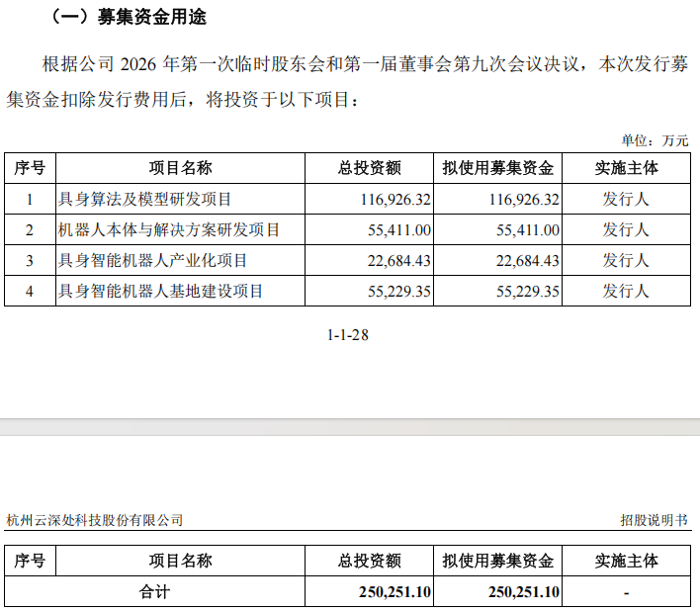
Task: Click project name 具身算法及模型研发项目
Action: click(144, 199)
